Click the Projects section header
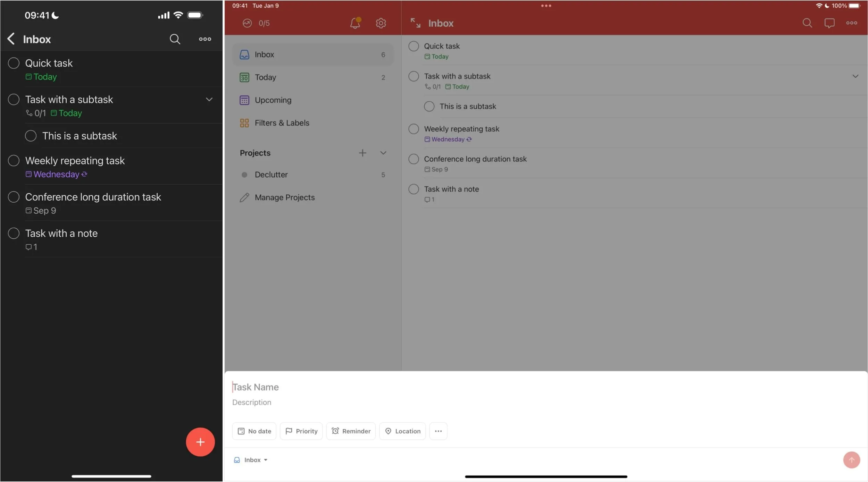Screen dimensions: 868x482 (x=255, y=153)
